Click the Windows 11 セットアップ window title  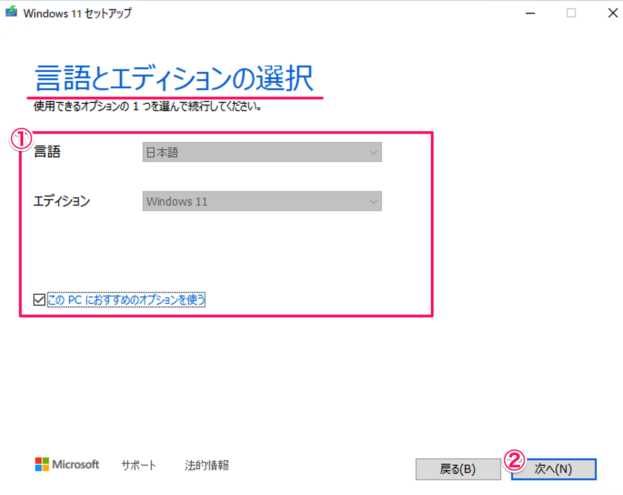(77, 14)
